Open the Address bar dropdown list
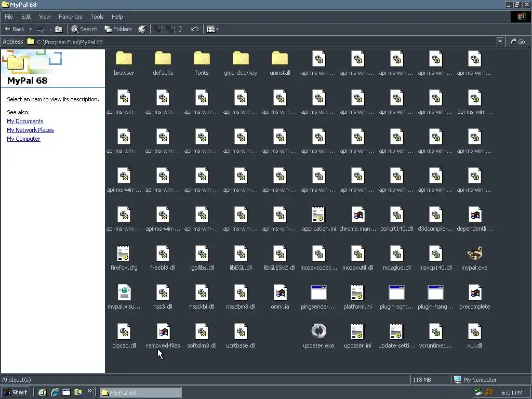Image resolution: width=532 pixels, height=399 pixels. pyautogui.click(x=500, y=42)
